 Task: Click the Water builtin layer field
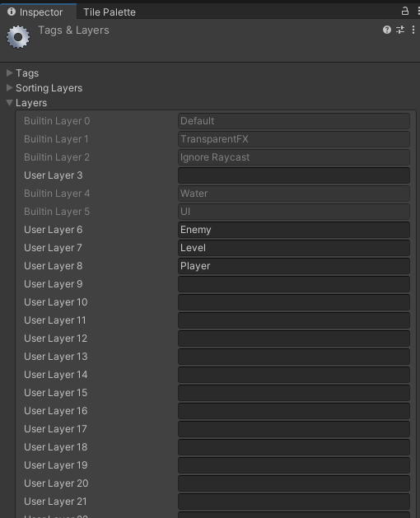pos(294,194)
